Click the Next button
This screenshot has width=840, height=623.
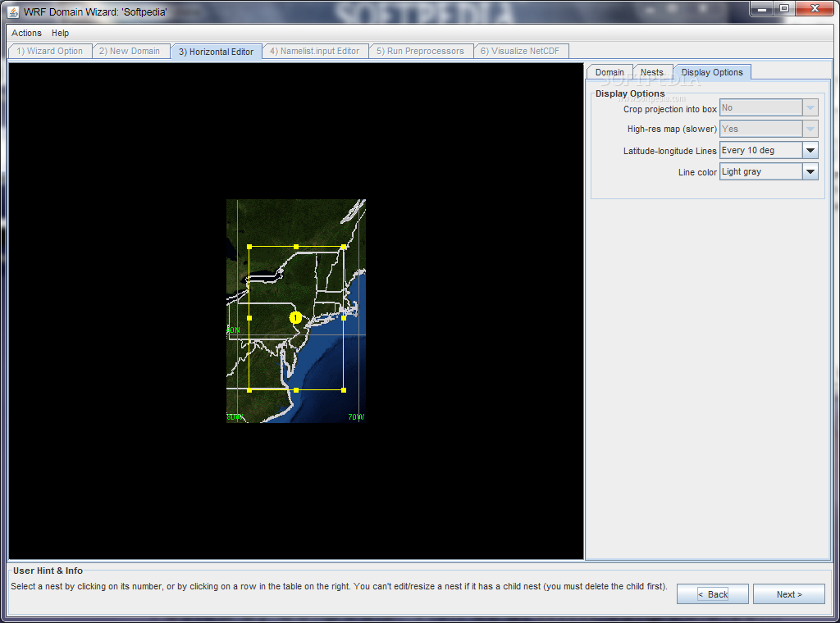tap(788, 594)
